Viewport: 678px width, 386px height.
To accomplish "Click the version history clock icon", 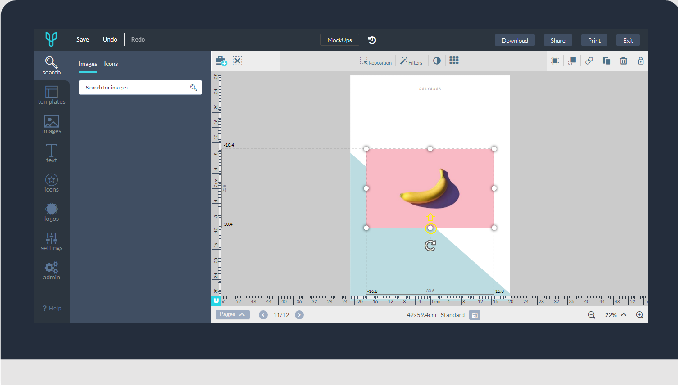I will 372,40.
